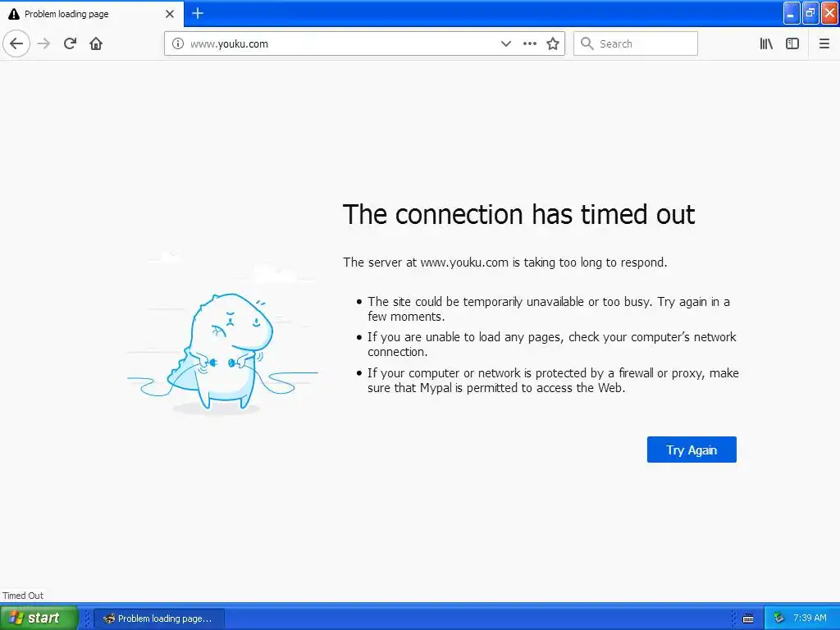Click the search magnifier icon

coord(587,43)
